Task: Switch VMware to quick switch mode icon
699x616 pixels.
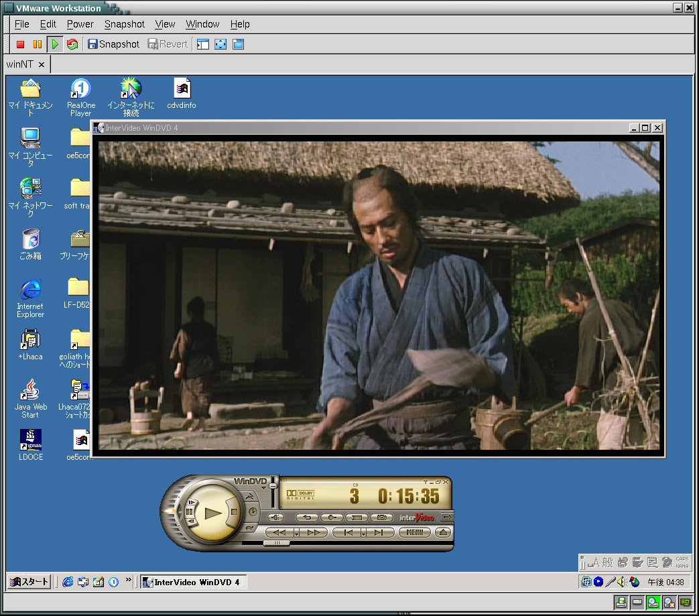Action: tap(239, 44)
